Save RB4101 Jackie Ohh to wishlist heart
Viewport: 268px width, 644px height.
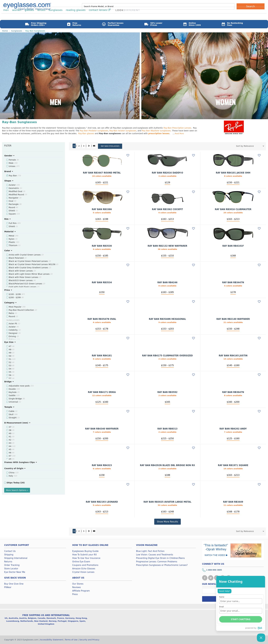tap(259, 155)
